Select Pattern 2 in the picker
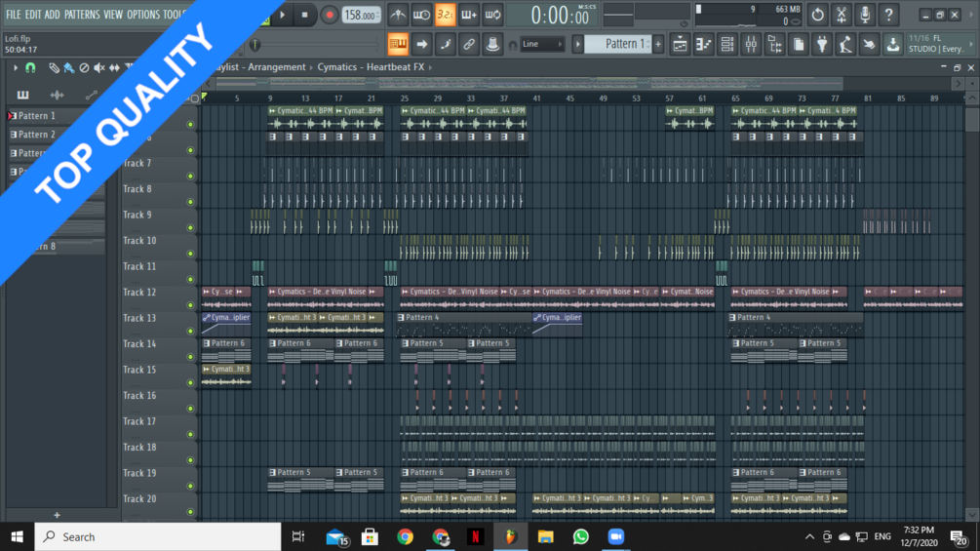 coord(37,135)
